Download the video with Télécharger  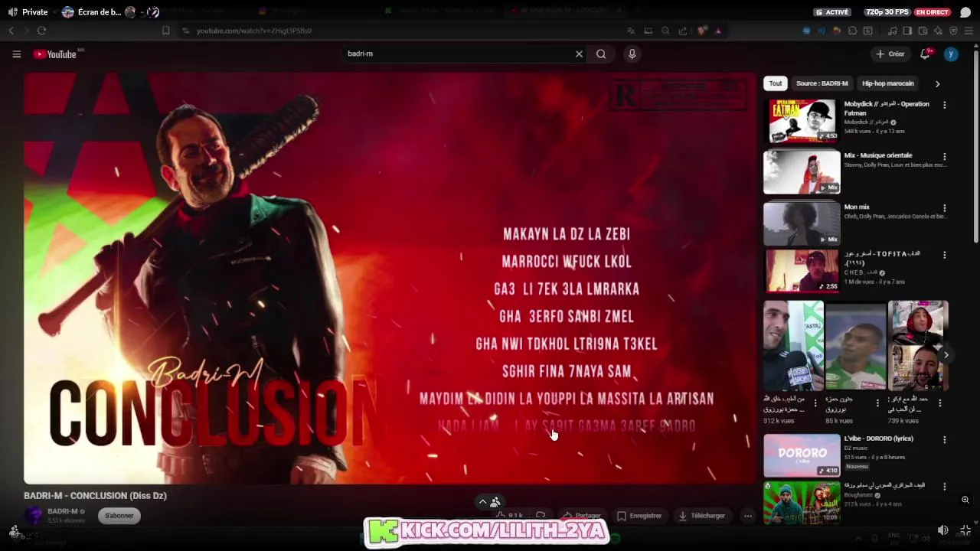[x=701, y=516]
